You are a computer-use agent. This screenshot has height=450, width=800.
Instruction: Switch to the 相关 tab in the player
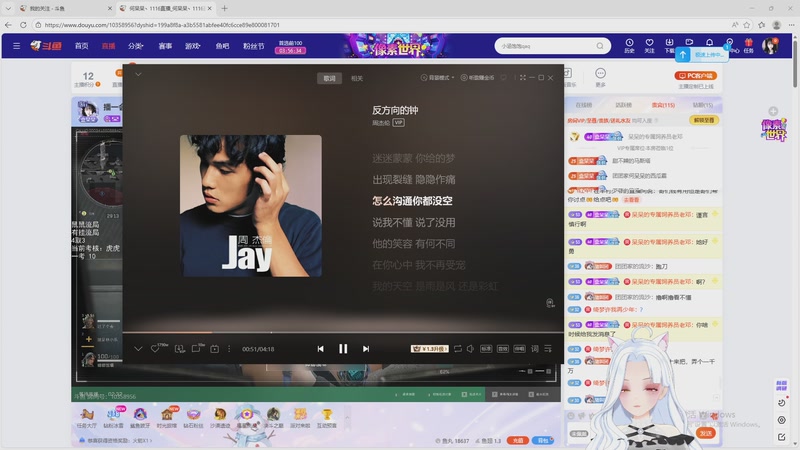pyautogui.click(x=357, y=78)
